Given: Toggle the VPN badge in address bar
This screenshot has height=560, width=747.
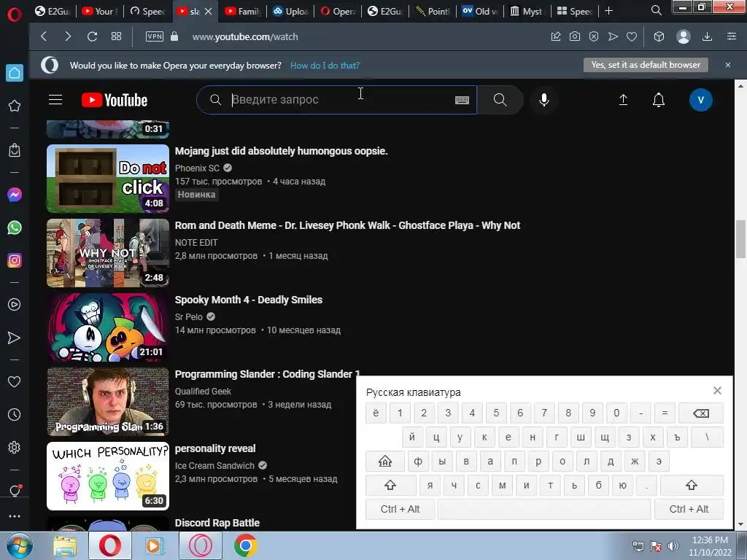Looking at the screenshot, I should click(155, 36).
